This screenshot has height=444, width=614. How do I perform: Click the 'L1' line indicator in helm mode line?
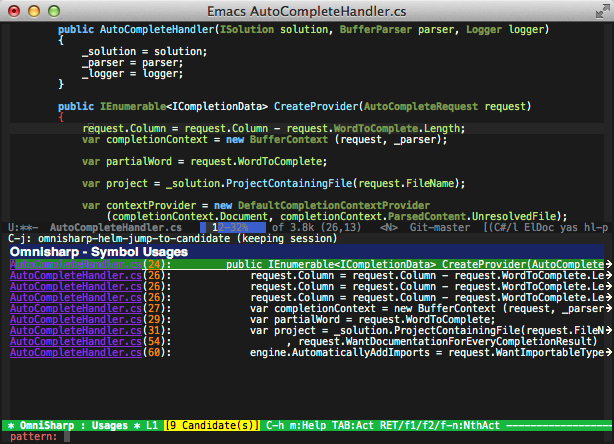click(152, 425)
